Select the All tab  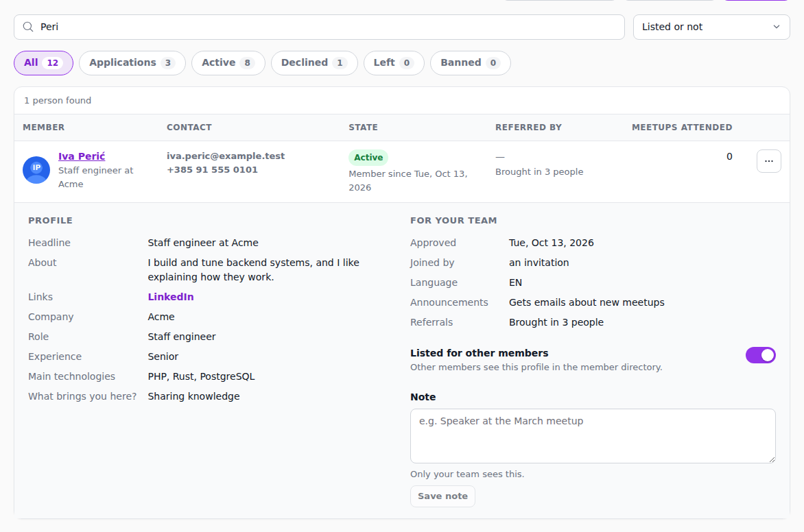coord(44,62)
